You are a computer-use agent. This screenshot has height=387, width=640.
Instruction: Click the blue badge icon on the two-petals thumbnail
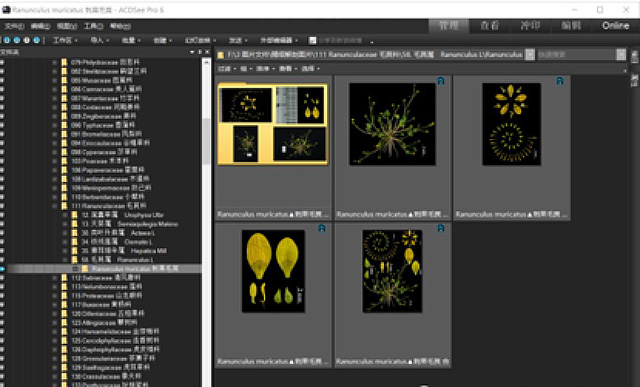(x=322, y=228)
